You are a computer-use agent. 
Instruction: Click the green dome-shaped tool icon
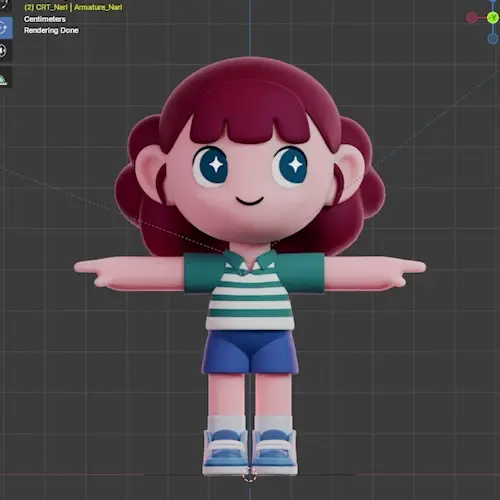(4, 78)
